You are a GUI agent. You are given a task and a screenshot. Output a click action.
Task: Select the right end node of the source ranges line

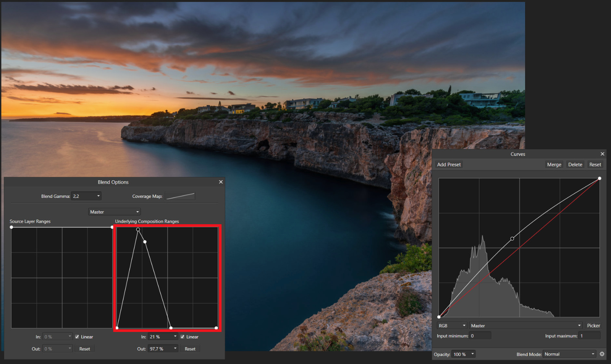tap(112, 227)
